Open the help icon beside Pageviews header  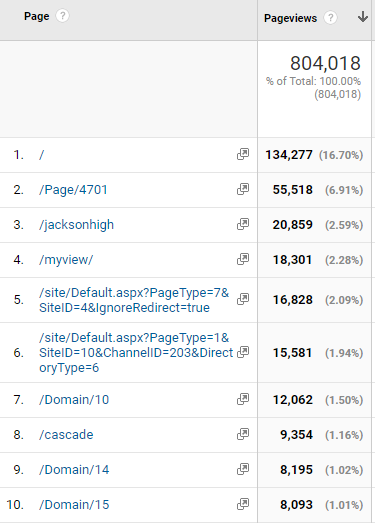pos(330,17)
